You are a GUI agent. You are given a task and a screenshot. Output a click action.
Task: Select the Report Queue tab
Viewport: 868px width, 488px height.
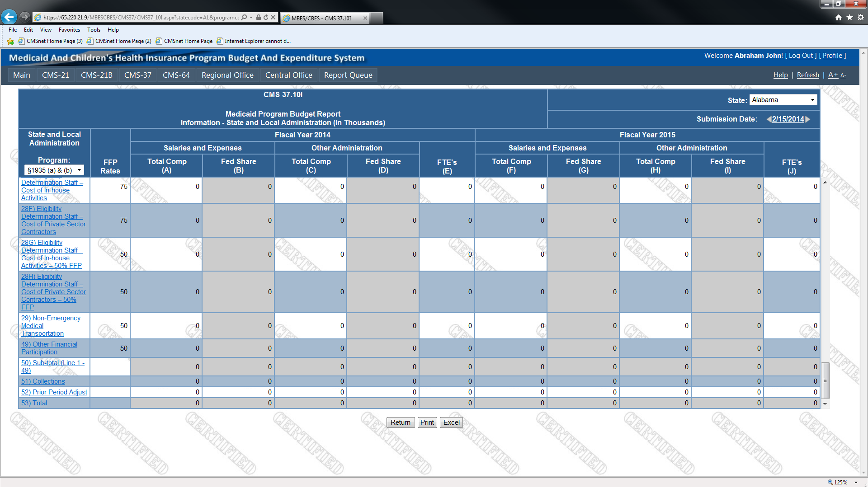tap(348, 75)
